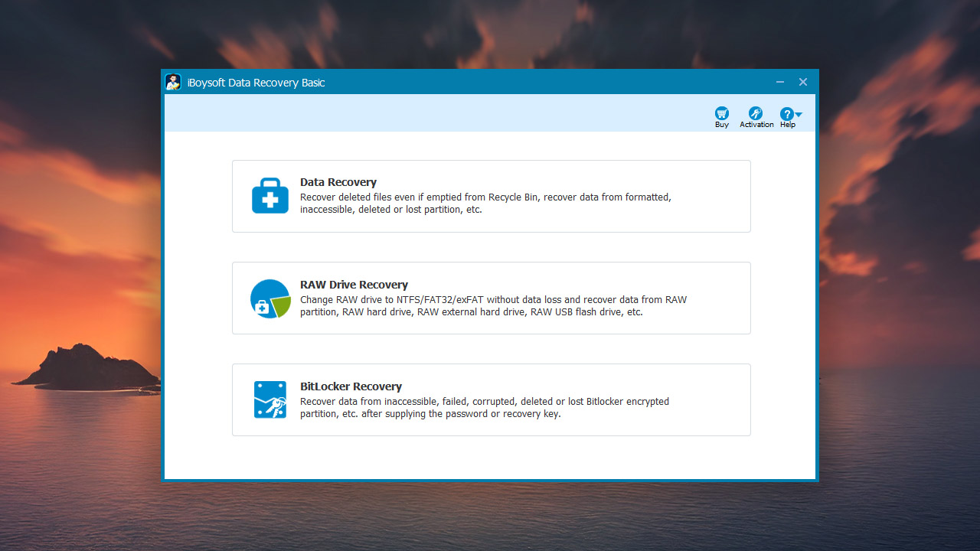Select the RAW Drive Recovery heading
The image size is (980, 551).
pos(354,285)
